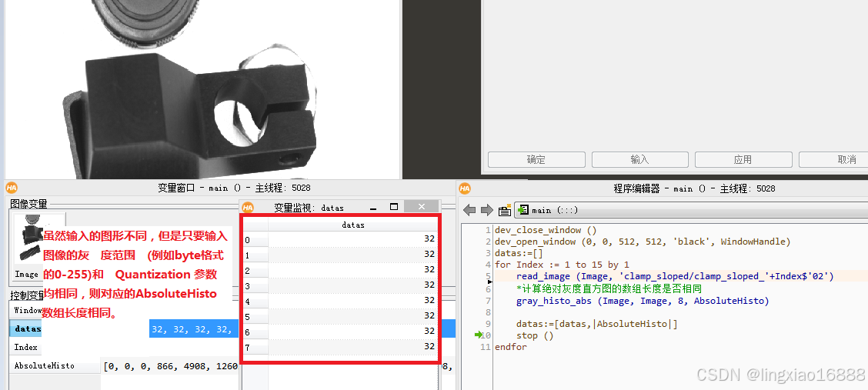The image size is (868, 390).
Task: Click the 变量窗口 - main () title bar
Action: pyautogui.click(x=234, y=188)
